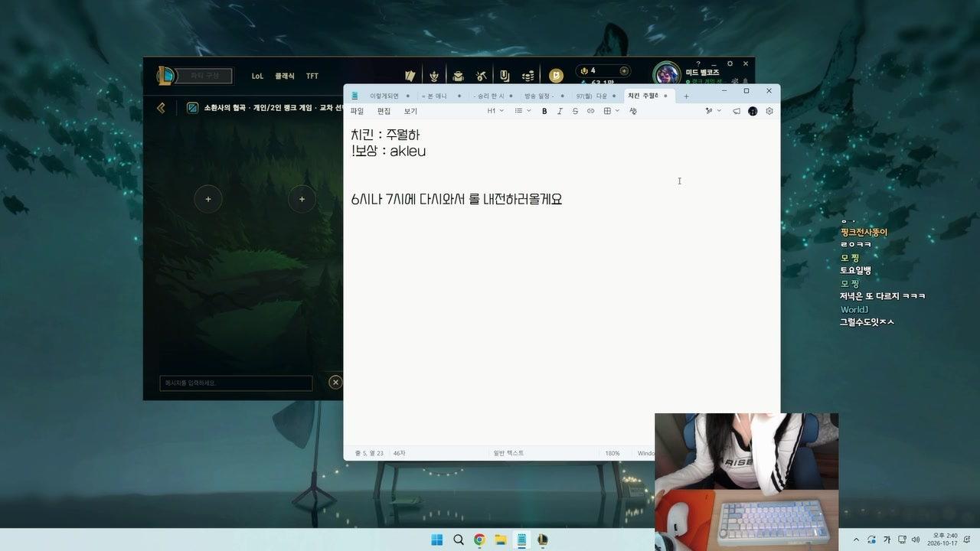This screenshot has height=551, width=980.
Task: Toggle the Korean IME 가 indicator
Action: 887,540
